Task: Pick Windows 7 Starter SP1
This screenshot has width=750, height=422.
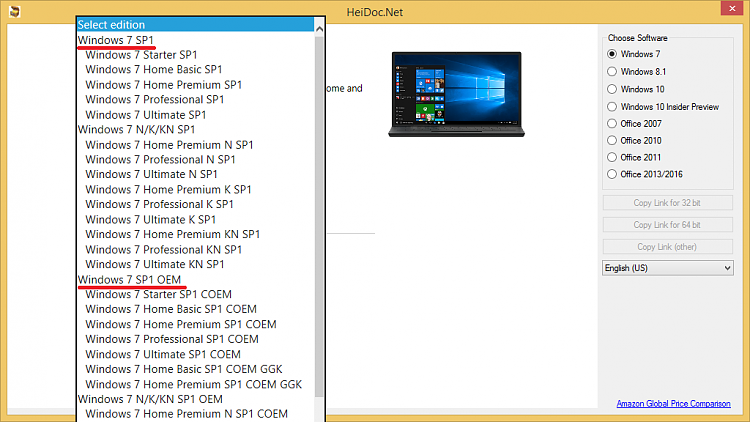Action: click(141, 55)
